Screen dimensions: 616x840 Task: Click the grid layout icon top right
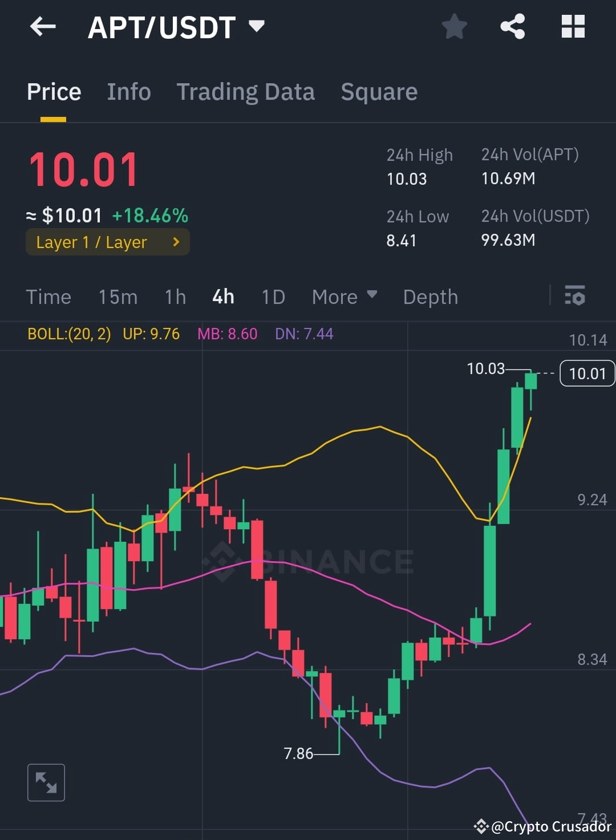pyautogui.click(x=573, y=26)
